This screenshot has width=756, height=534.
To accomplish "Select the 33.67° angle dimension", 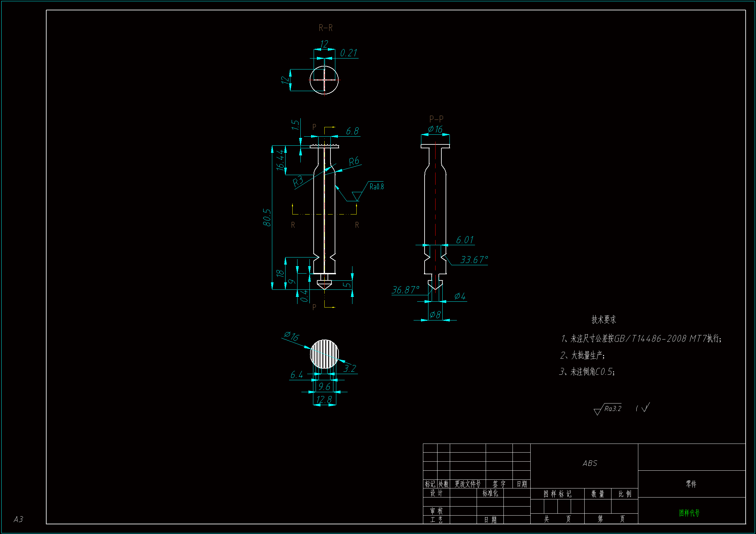I will pyautogui.click(x=473, y=260).
